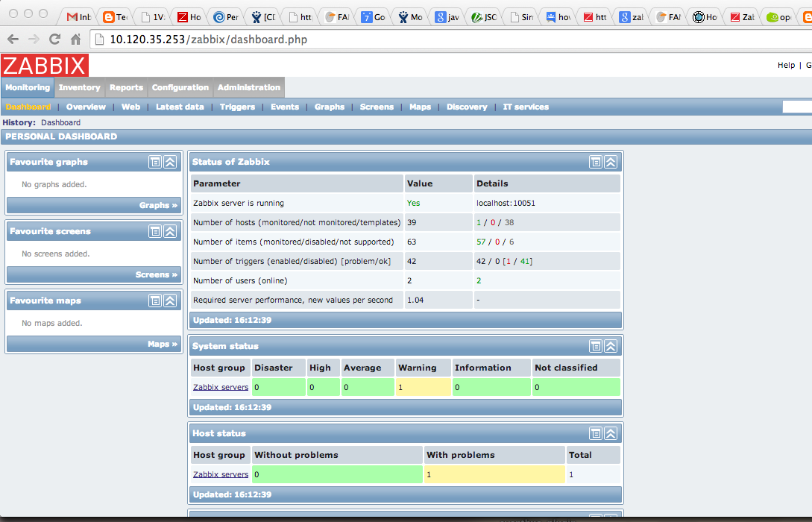Switch to the '1V:' browser tab
The width and height of the screenshot is (812, 522).
[152, 17]
